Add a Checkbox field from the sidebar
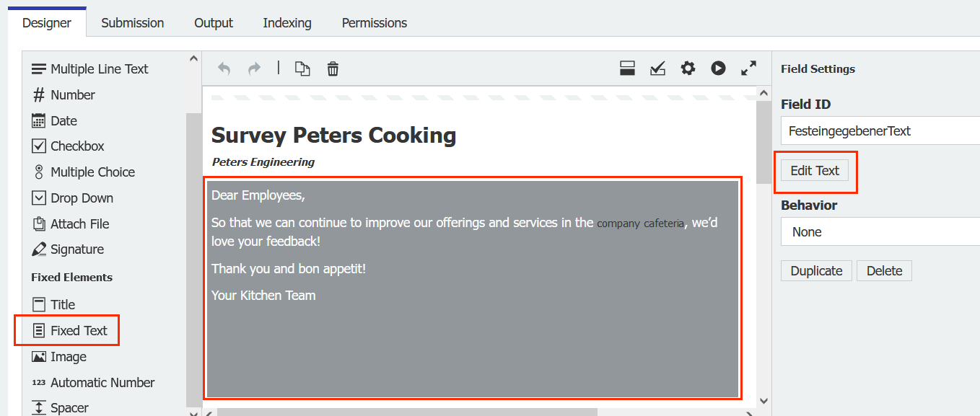 tap(76, 146)
